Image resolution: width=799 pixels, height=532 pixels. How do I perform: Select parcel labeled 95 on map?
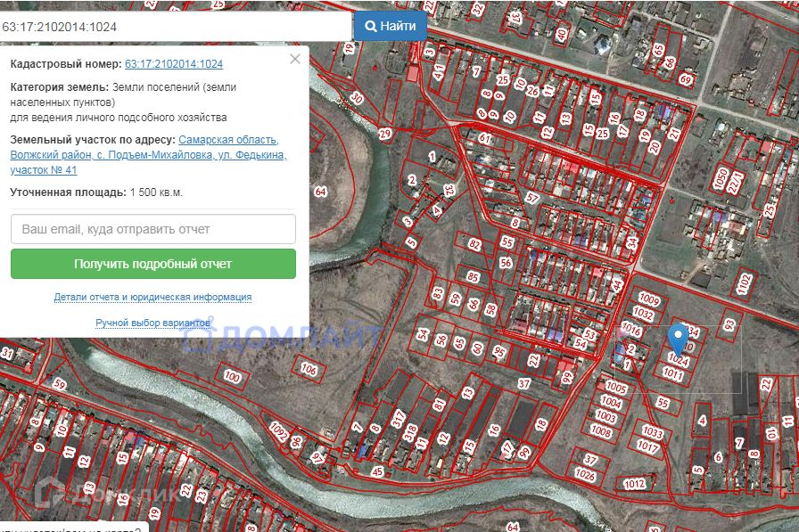(x=498, y=351)
